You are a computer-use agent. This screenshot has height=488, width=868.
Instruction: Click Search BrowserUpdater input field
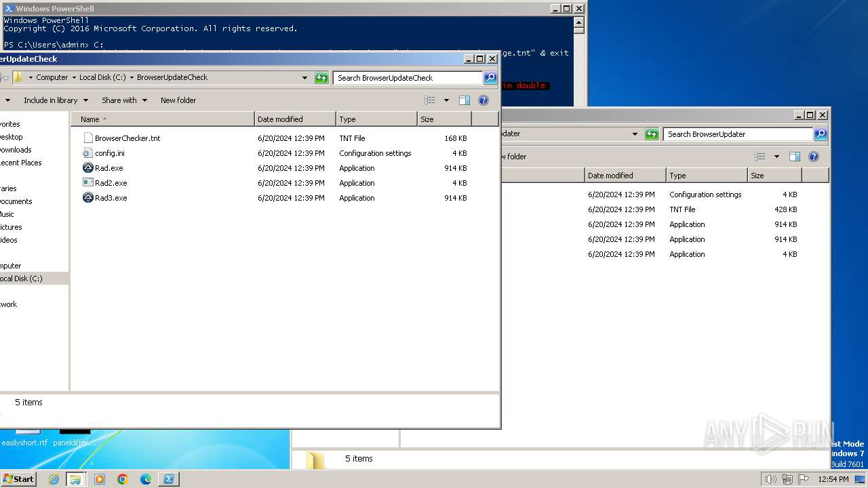point(738,134)
